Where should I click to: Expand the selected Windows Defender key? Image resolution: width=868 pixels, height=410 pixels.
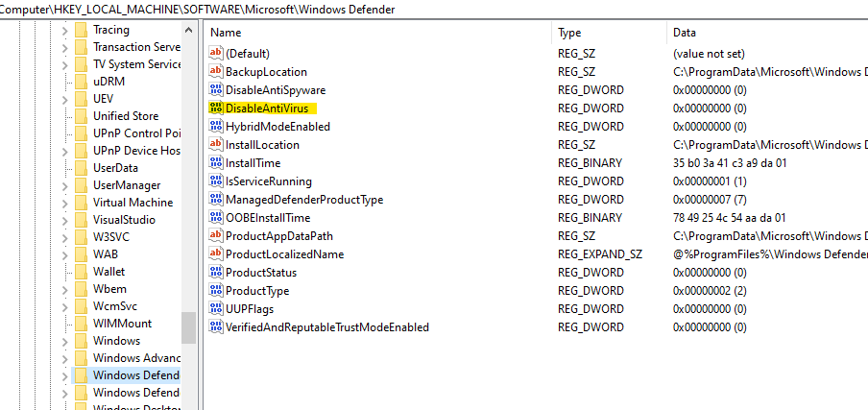click(64, 375)
